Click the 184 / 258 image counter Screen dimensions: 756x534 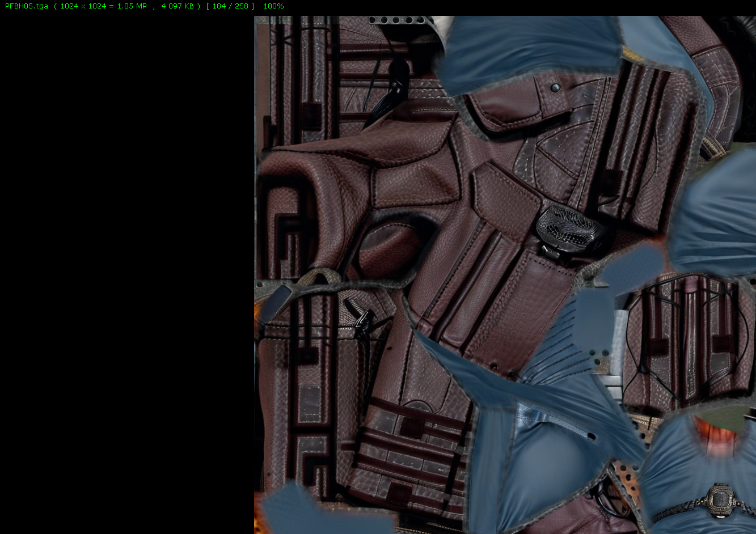230,6
